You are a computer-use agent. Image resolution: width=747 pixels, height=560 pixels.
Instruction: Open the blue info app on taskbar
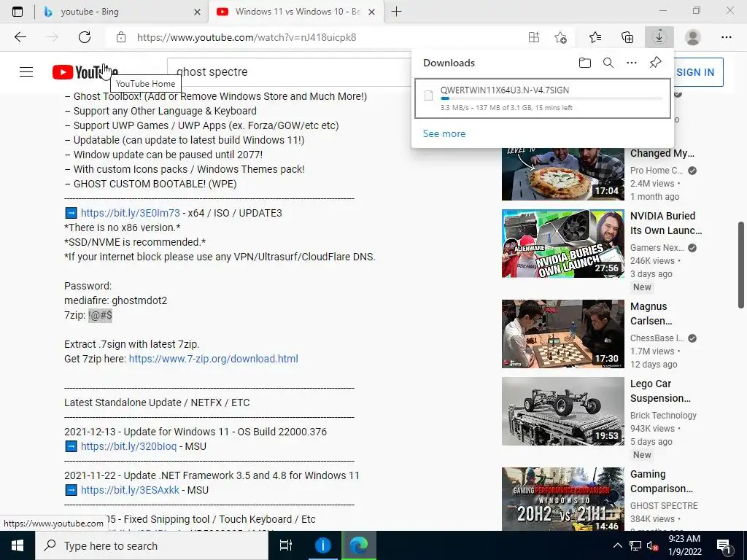coord(322,545)
